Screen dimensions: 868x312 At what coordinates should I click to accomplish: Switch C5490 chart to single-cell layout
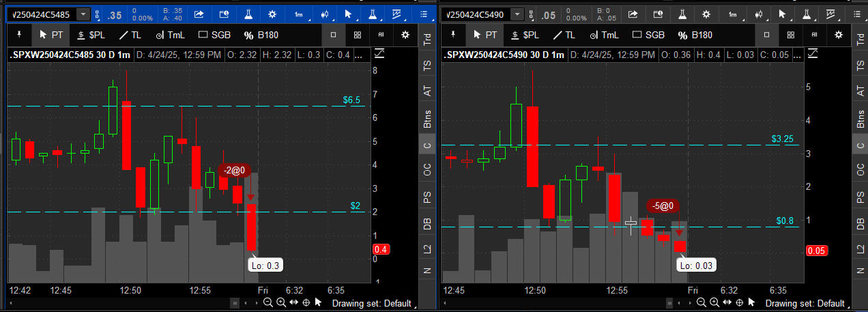click(x=767, y=34)
